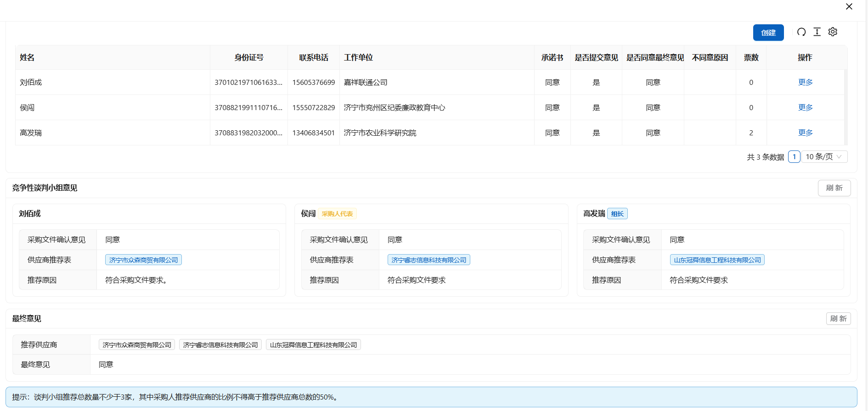Click 更多 in the 侯闯 row

(806, 107)
